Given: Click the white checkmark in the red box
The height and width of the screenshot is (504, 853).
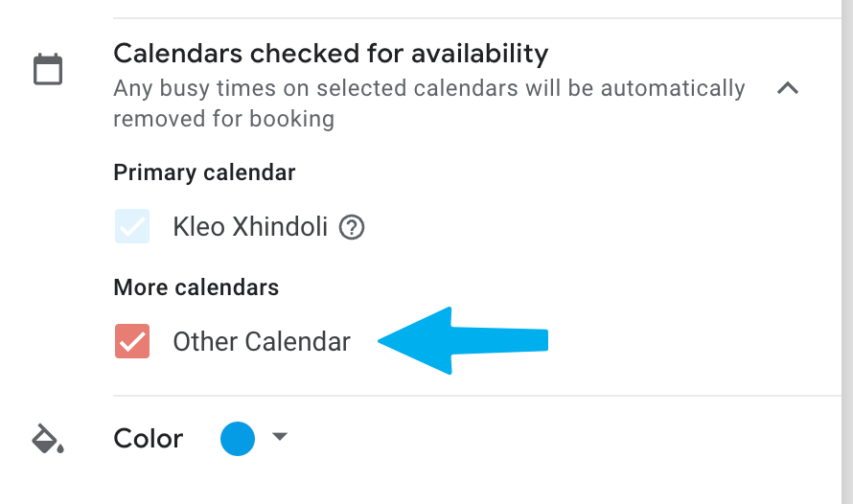Looking at the screenshot, I should [132, 341].
